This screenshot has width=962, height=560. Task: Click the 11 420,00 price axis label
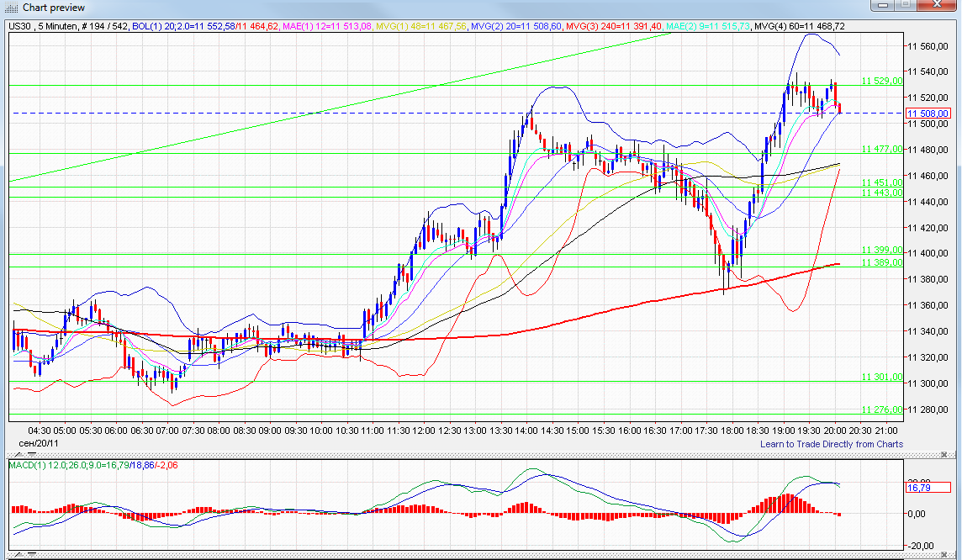pos(928,228)
